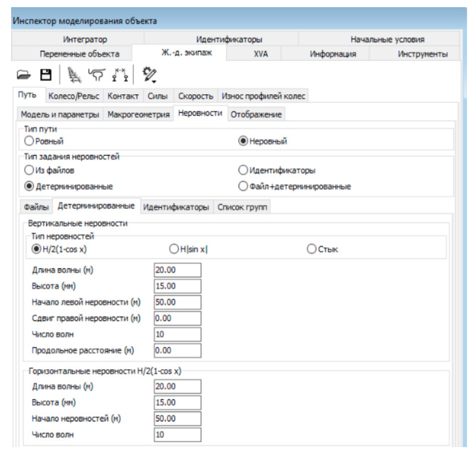Click the floppy disk save icon
This screenshot has width=476, height=454.
click(x=45, y=75)
